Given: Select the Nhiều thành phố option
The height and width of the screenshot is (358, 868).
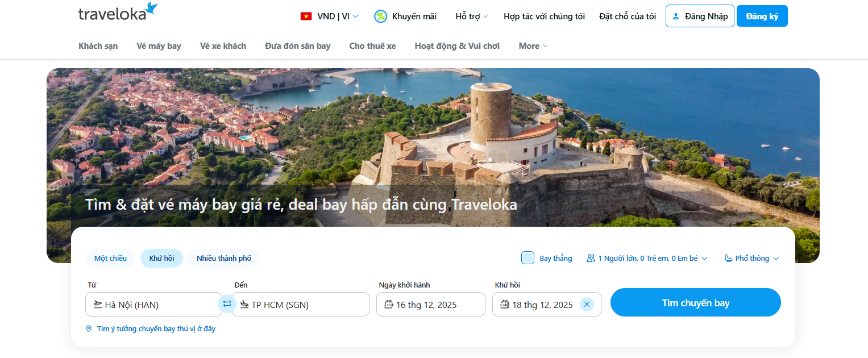Looking at the screenshot, I should pyautogui.click(x=223, y=259).
